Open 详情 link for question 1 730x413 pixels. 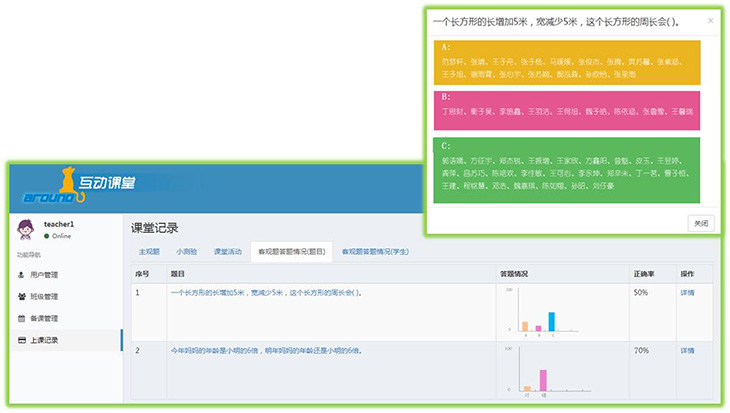[688, 293]
